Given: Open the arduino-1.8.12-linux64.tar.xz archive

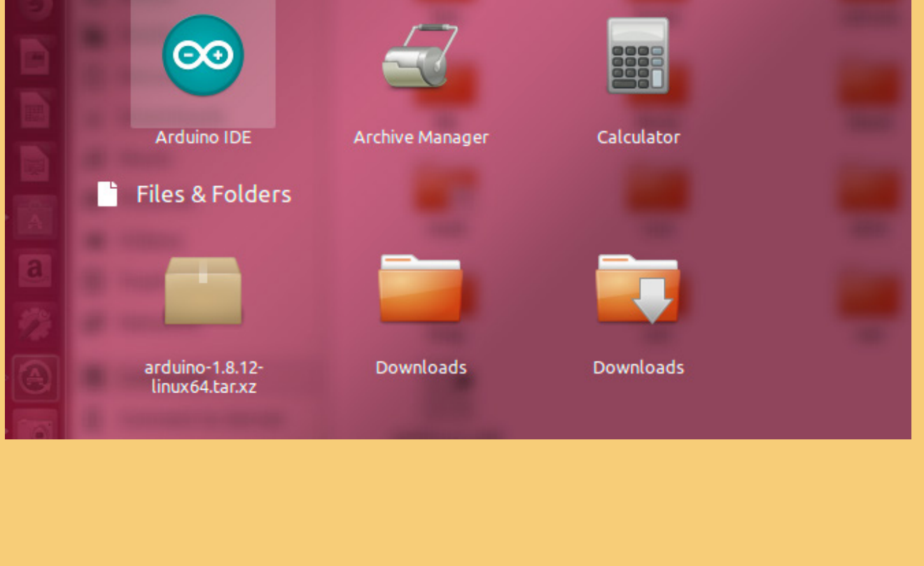Looking at the screenshot, I should click(x=203, y=291).
